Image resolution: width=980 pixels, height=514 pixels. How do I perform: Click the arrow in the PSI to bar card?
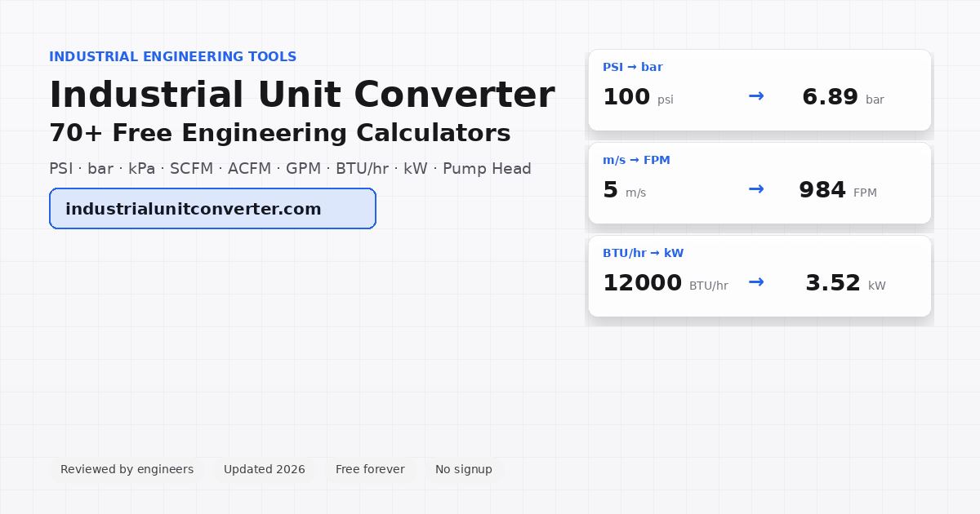coord(756,96)
